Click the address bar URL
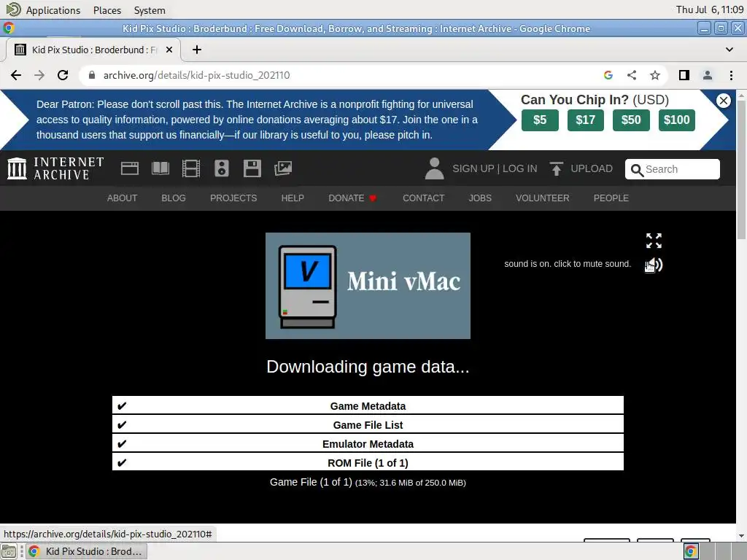Viewport: 747px width, 560px height. coord(196,75)
